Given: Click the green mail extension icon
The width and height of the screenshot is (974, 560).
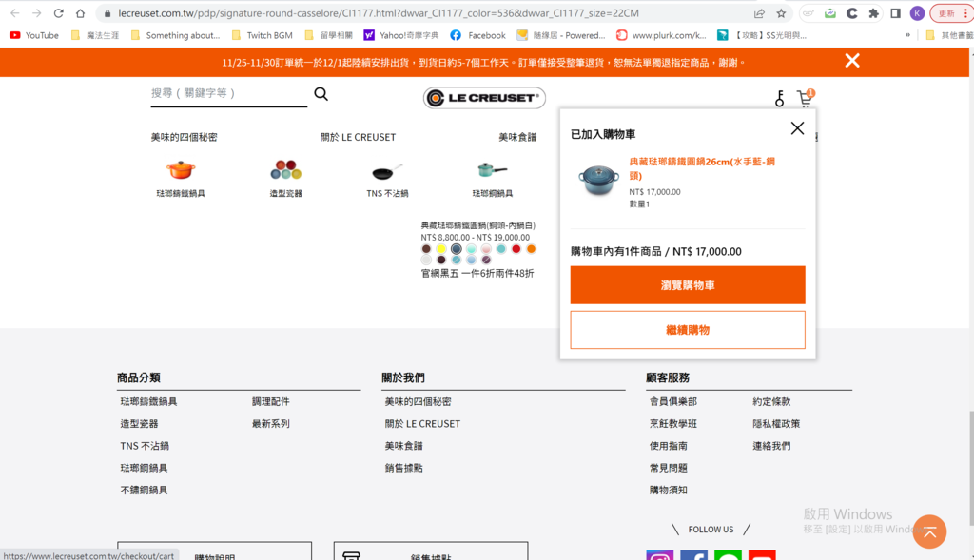Looking at the screenshot, I should click(829, 13).
